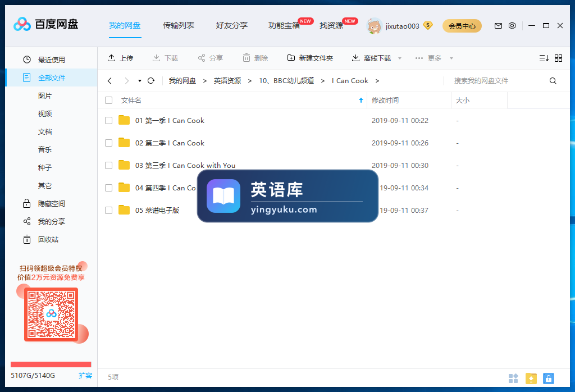Select 图片 category in sidebar
The height and width of the screenshot is (392, 575).
click(45, 95)
